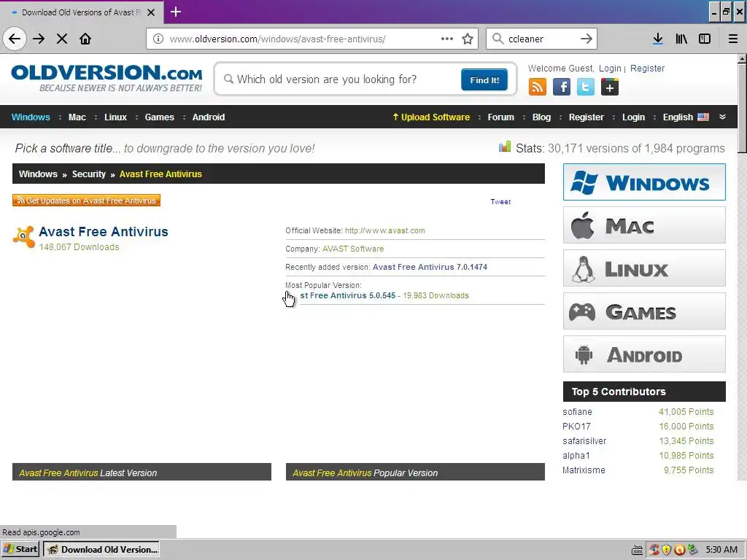This screenshot has height=560, width=747.
Task: Choose Register in the dark nav bar
Action: 586,117
